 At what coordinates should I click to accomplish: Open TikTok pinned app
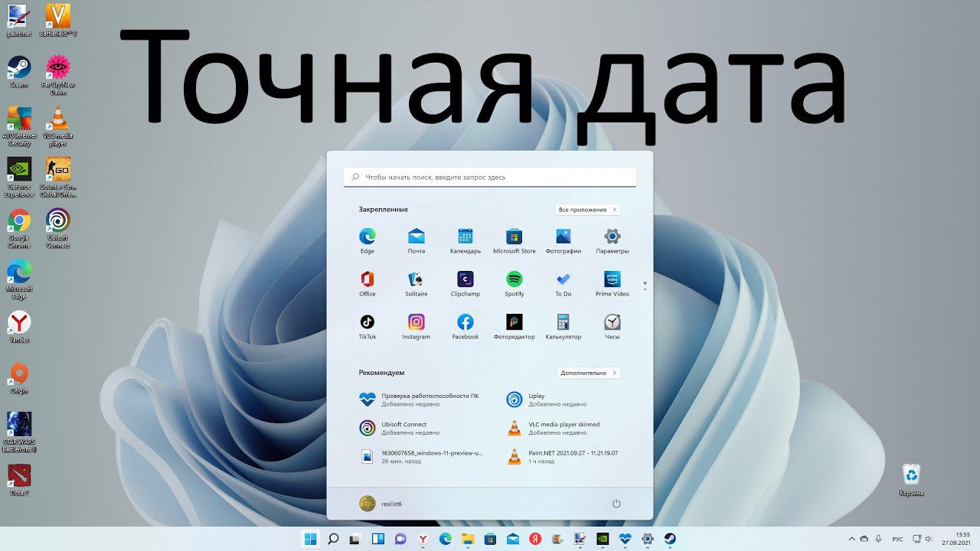pyautogui.click(x=367, y=326)
